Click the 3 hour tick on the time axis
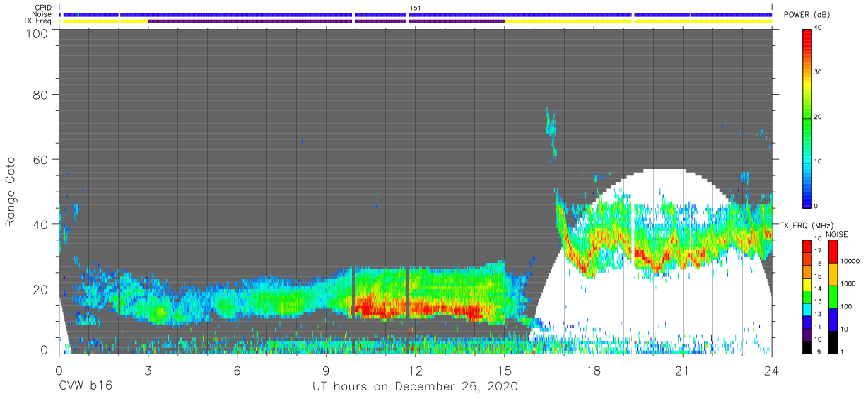Image resolution: width=868 pixels, height=401 pixels. 148,371
